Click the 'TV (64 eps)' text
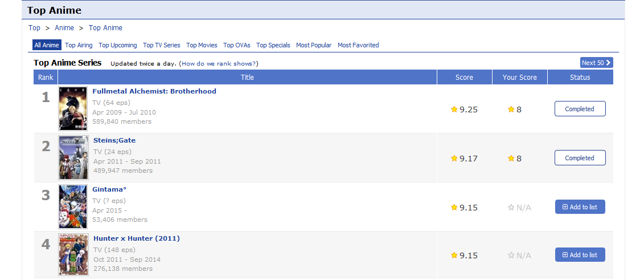 [x=111, y=103]
